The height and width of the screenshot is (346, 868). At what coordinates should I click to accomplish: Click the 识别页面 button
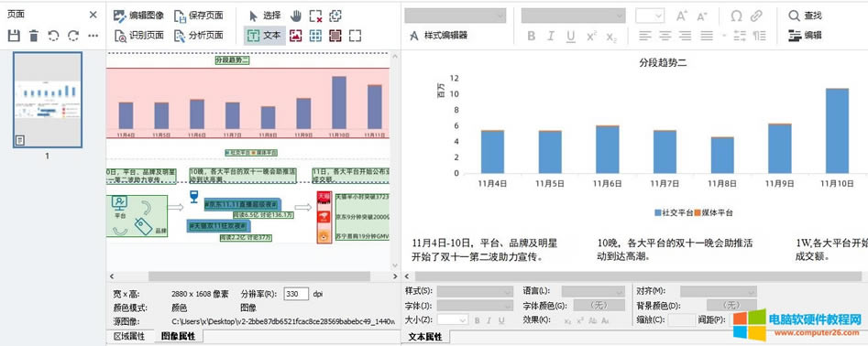click(140, 36)
